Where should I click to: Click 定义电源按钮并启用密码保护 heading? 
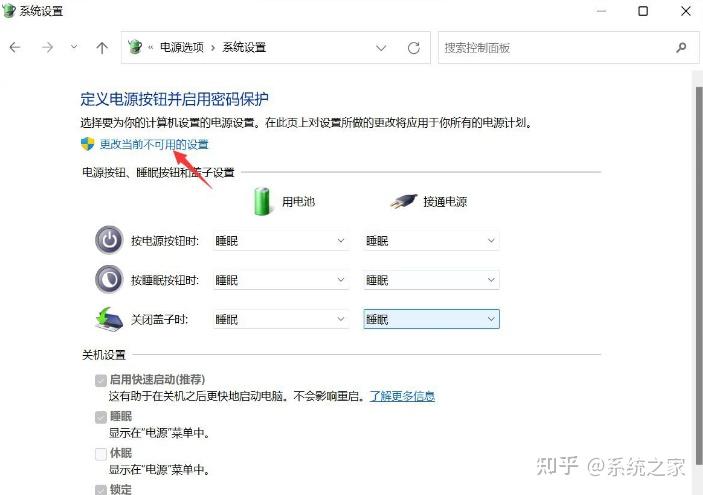pos(174,99)
